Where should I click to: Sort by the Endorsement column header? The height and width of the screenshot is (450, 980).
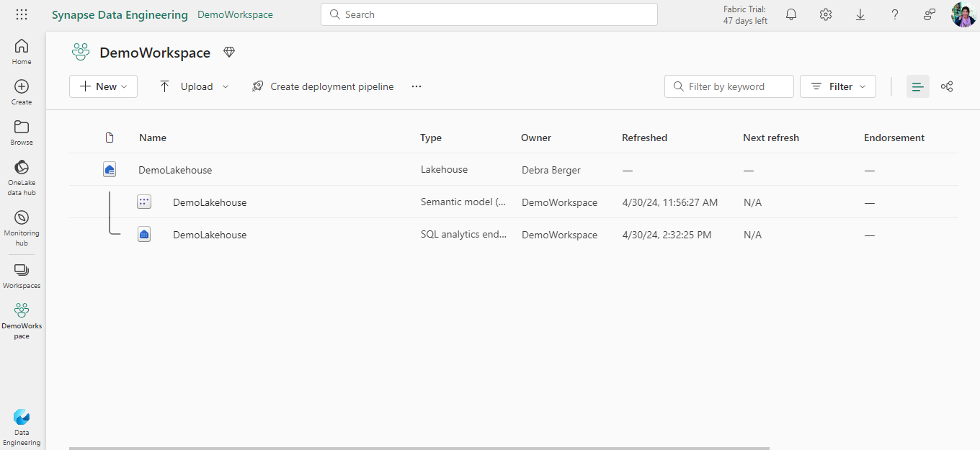(x=894, y=138)
